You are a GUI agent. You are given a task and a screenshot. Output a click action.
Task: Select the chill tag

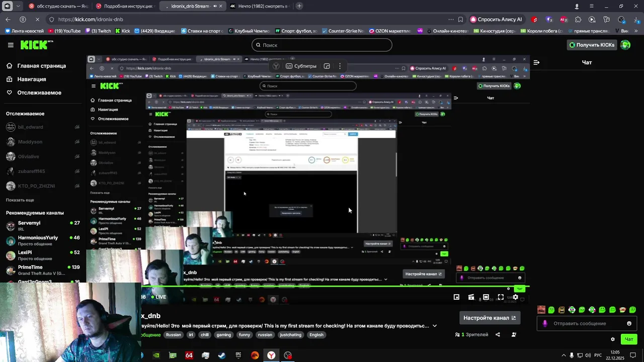204,335
